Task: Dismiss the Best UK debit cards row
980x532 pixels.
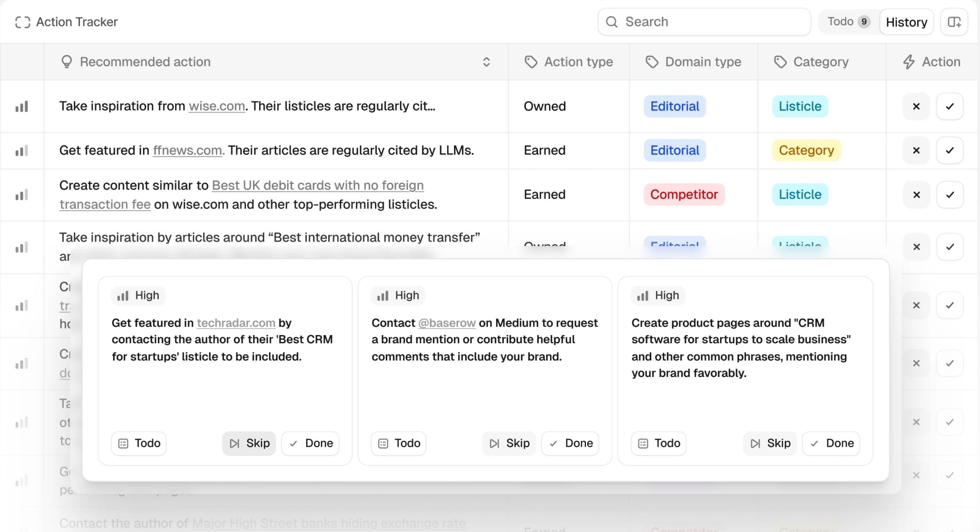Action: coord(916,195)
